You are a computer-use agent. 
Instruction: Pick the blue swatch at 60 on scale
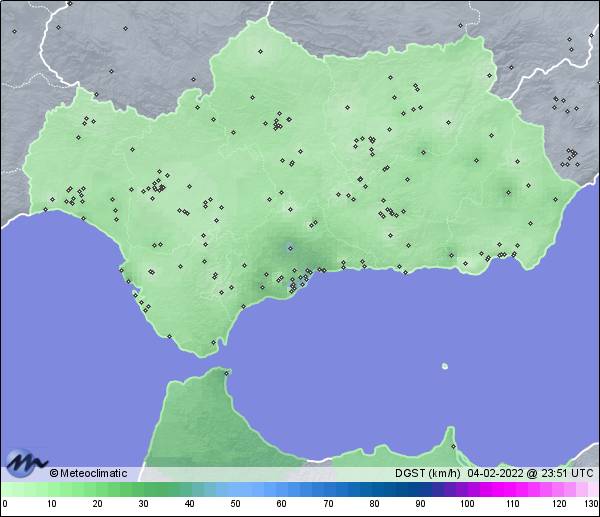pyautogui.click(x=282, y=489)
